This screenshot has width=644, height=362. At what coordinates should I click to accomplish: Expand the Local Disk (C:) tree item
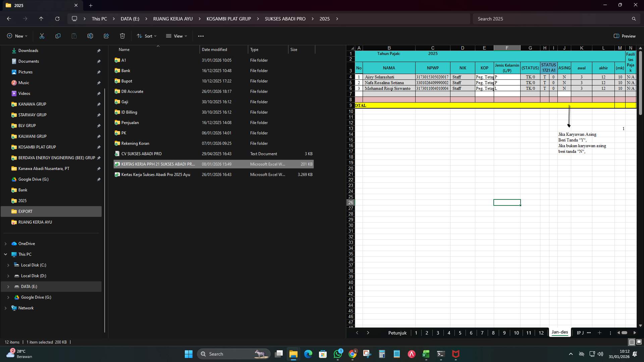[8, 265]
